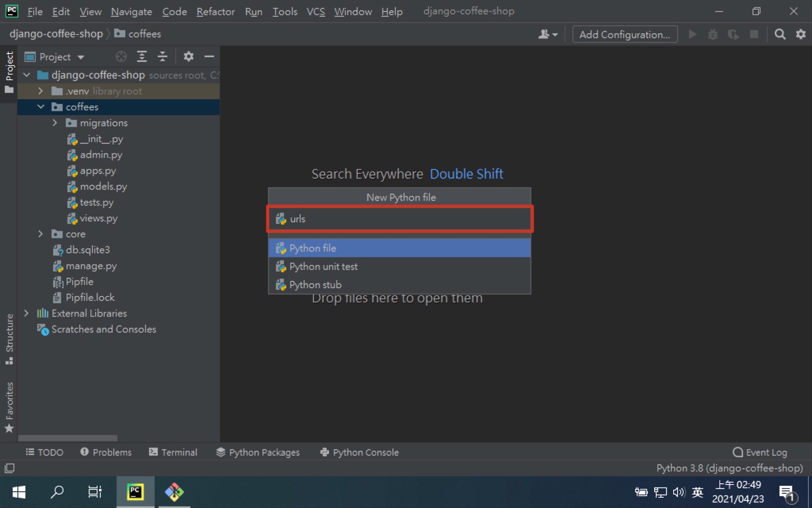Click the Expand All icon in Project panel
Viewport: 812px width, 508px height.
pos(142,57)
